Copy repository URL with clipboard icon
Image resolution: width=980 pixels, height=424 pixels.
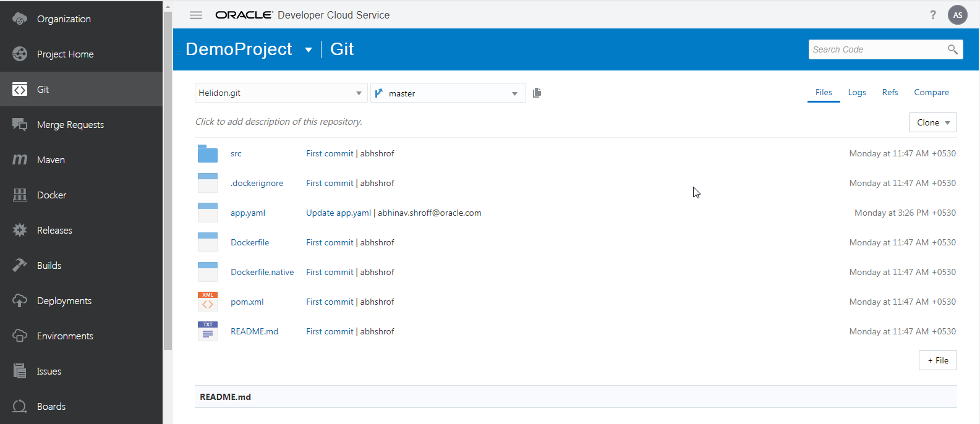point(537,93)
